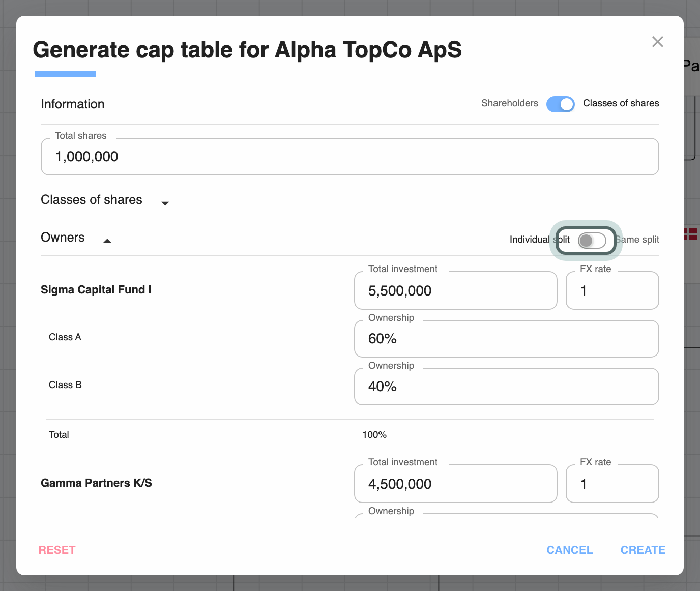The image size is (700, 591).
Task: Click the RESET button
Action: pos(57,550)
